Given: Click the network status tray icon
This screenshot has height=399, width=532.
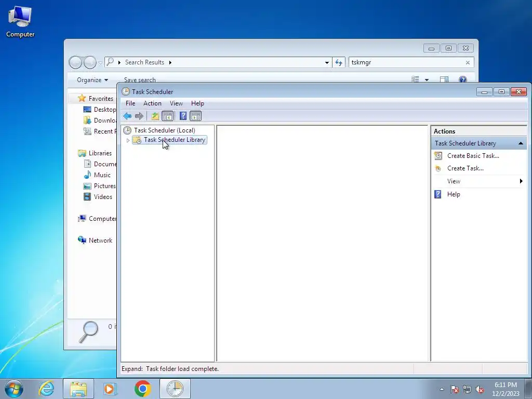Looking at the screenshot, I should 467,390.
